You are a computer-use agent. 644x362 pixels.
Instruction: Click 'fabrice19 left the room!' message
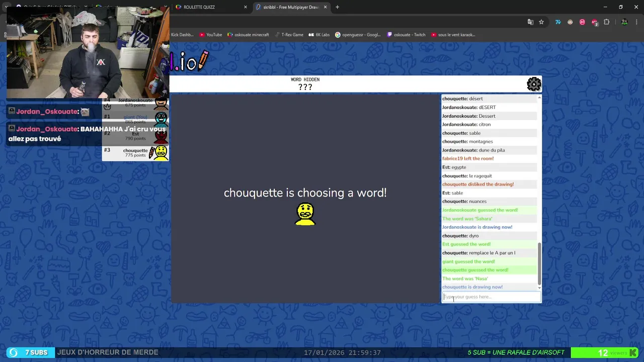pos(467,158)
